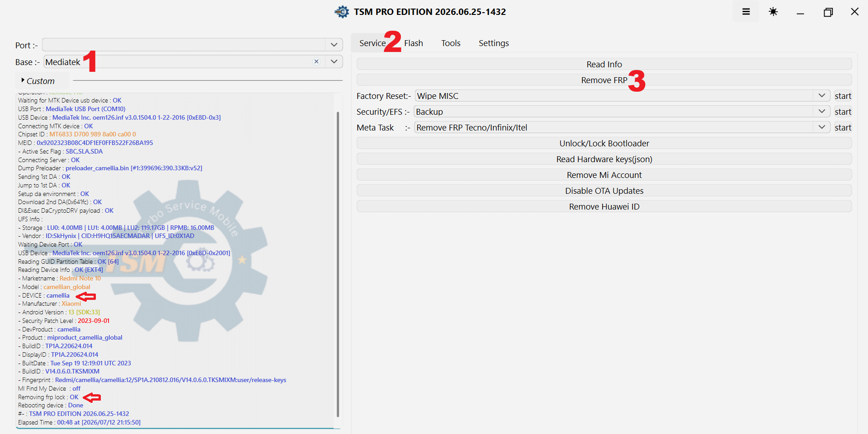Viewport: 868px width, 434px height.
Task: Click the 'Security Patch Level : 2023-09-01' line
Action: pos(64,321)
